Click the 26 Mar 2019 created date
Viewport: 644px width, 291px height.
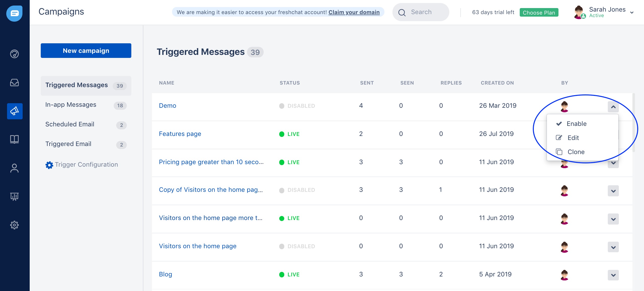click(x=498, y=106)
